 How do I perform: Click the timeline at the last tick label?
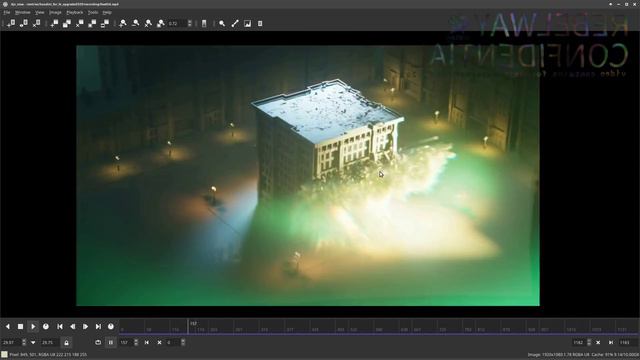pyautogui.click(x=622, y=329)
